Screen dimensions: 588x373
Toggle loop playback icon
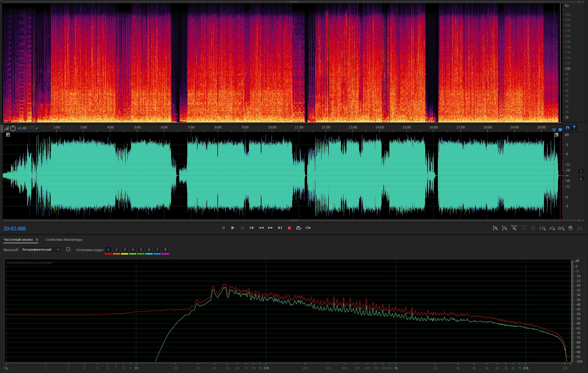point(299,228)
